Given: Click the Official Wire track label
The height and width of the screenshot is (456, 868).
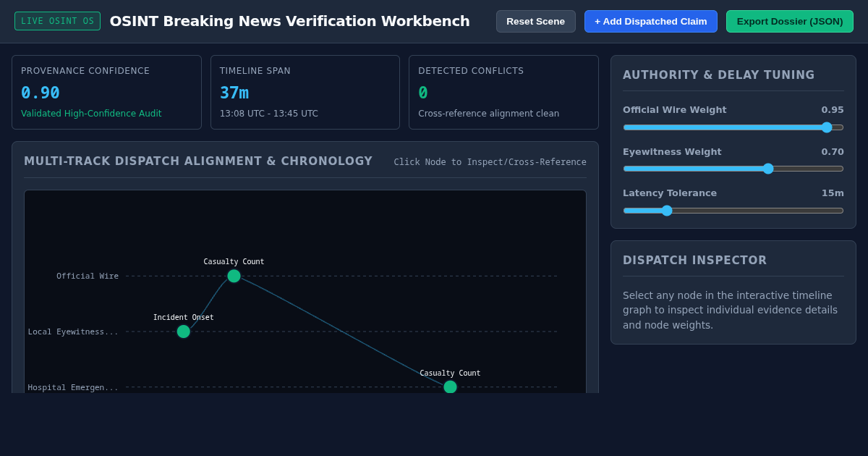Looking at the screenshot, I should pyautogui.click(x=88, y=276).
